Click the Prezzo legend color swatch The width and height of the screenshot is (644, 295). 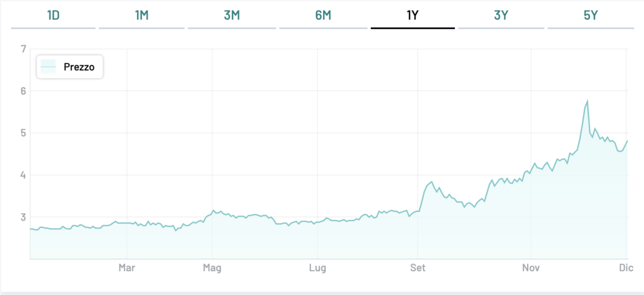click(48, 67)
